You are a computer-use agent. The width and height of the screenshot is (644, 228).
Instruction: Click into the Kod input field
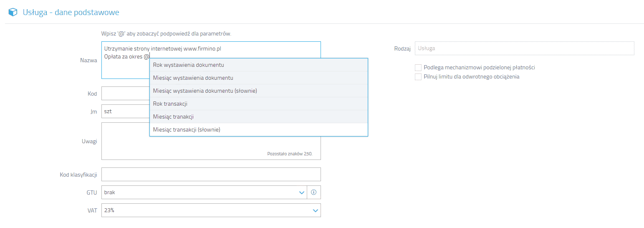[x=125, y=94]
